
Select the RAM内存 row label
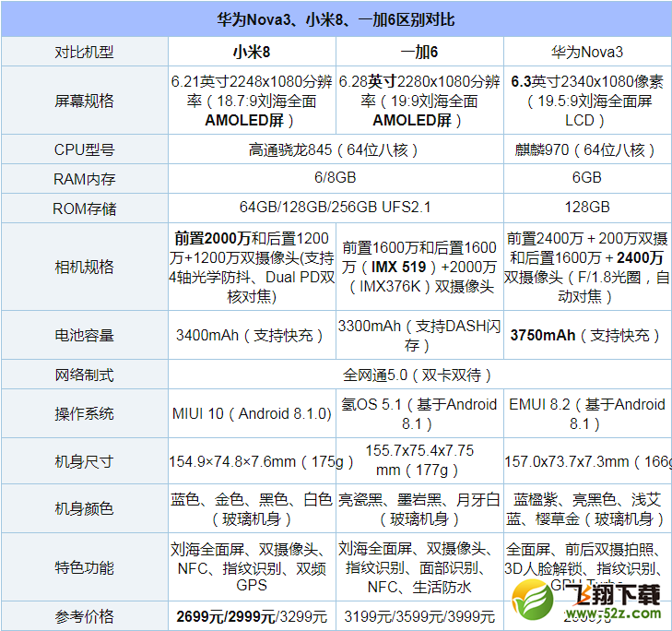click(85, 178)
